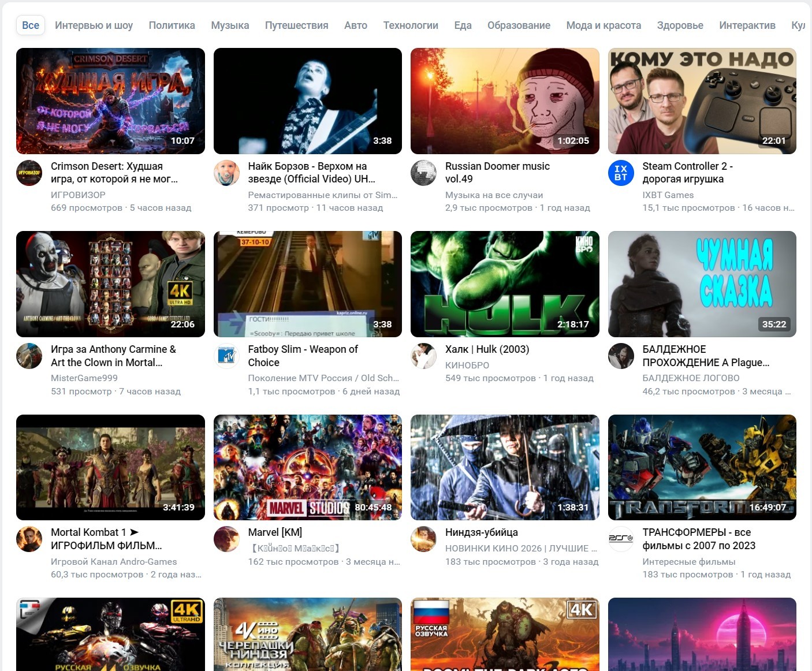Click the avatar beside Marvel [KM] video

pos(226,539)
